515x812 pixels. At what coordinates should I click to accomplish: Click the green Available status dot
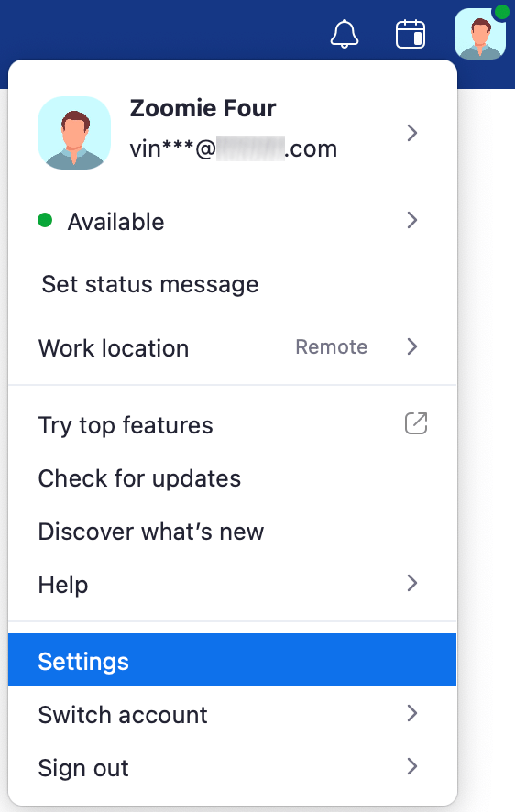pos(45,221)
